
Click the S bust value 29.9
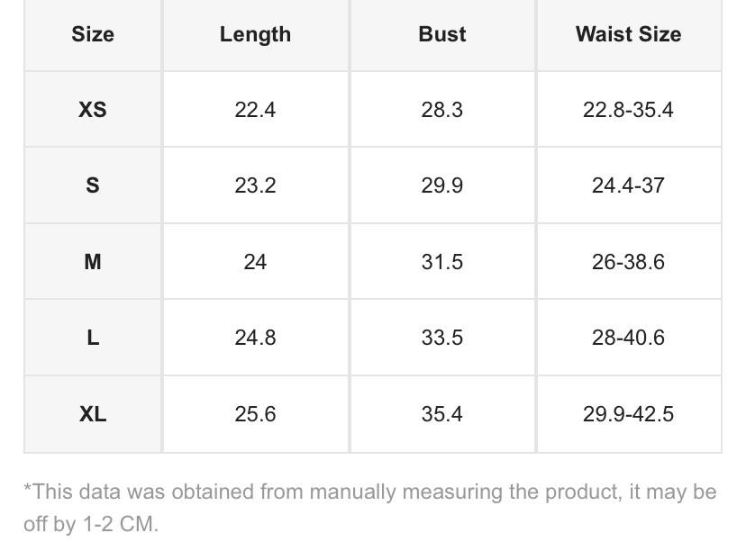coord(442,185)
